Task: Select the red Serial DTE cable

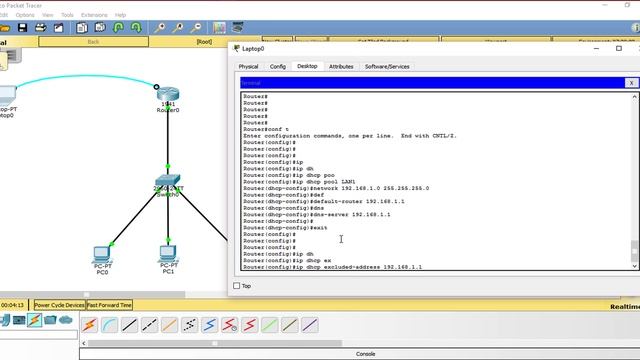Action: pyautogui.click(x=249, y=325)
